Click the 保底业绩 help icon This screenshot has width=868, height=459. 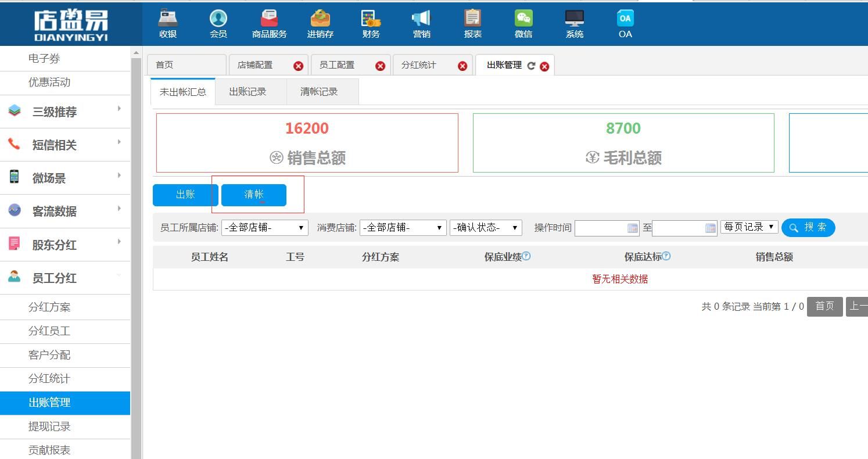point(526,256)
